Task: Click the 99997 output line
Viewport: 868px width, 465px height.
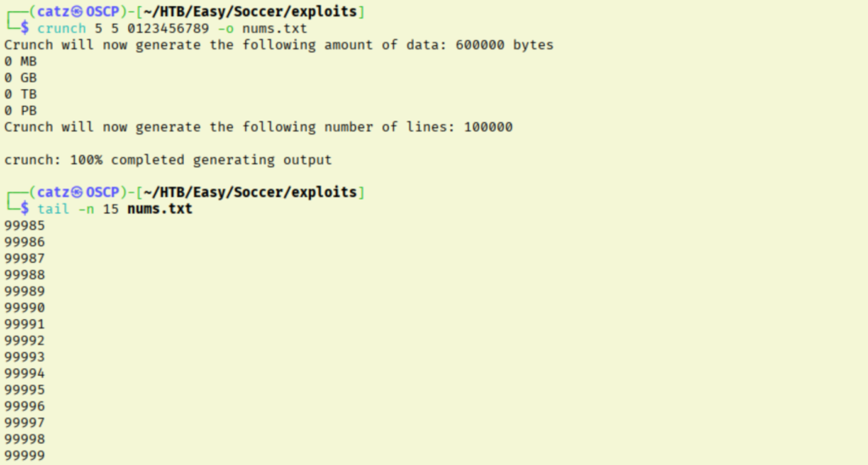Action: click(x=25, y=423)
